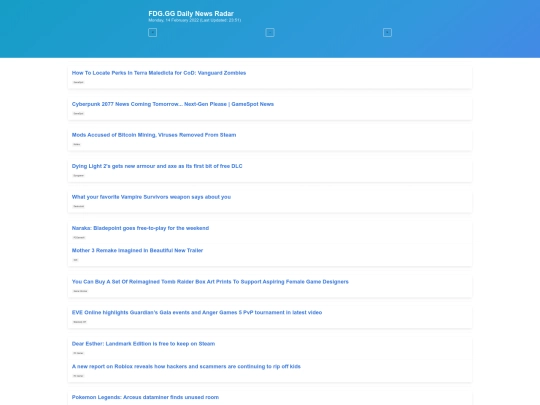Click source tag under Naraka: Bladepoint headline
540x405 pixels.
point(79,238)
